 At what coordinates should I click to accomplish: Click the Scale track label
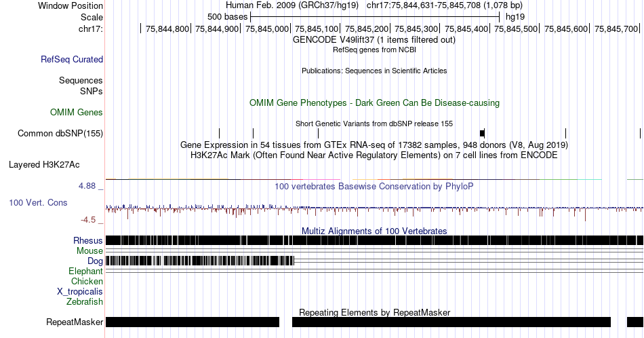pos(92,17)
